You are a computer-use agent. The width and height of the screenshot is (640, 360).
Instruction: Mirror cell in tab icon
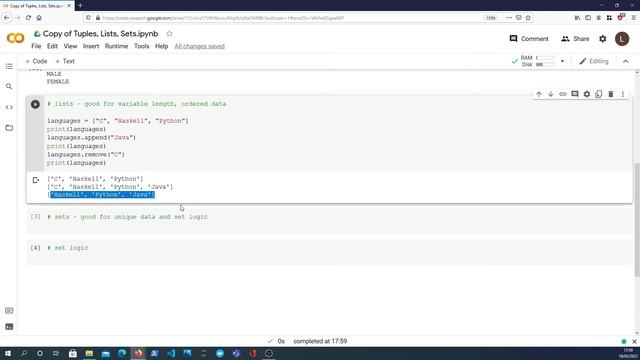(598, 94)
